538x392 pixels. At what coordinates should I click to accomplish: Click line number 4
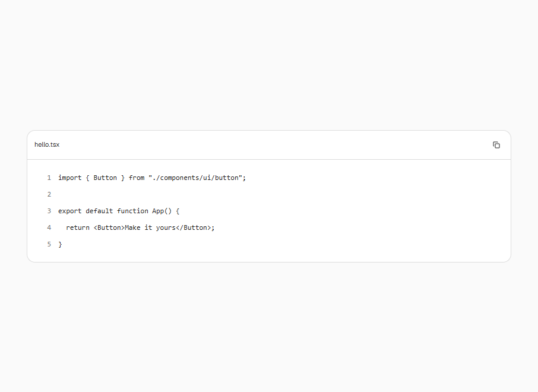tap(49, 227)
